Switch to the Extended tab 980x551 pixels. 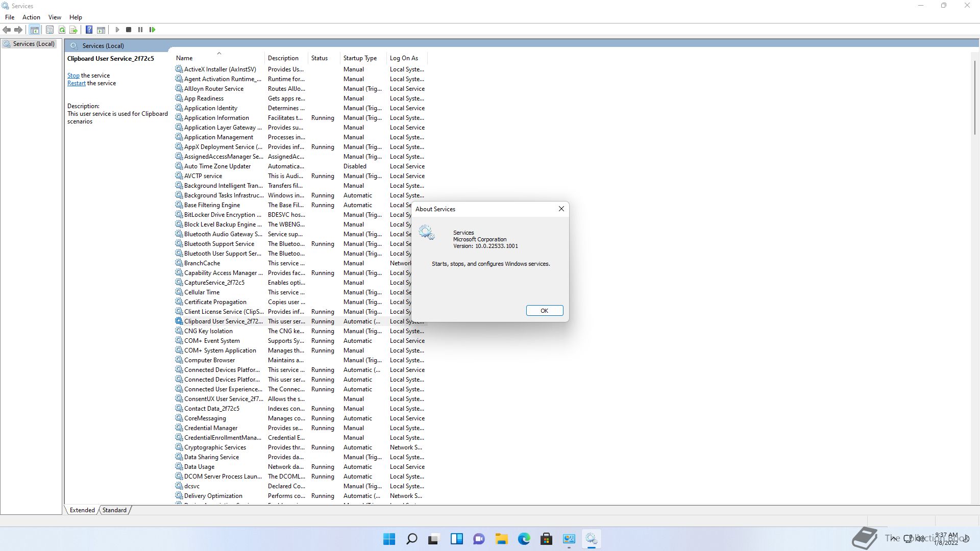click(82, 510)
